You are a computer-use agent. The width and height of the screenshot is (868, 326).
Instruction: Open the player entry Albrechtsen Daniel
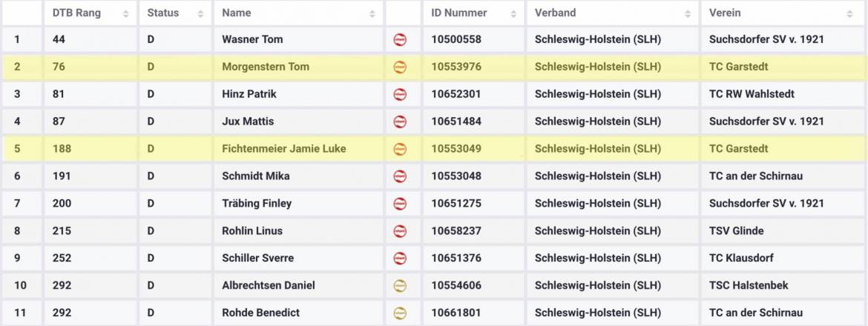(x=269, y=285)
